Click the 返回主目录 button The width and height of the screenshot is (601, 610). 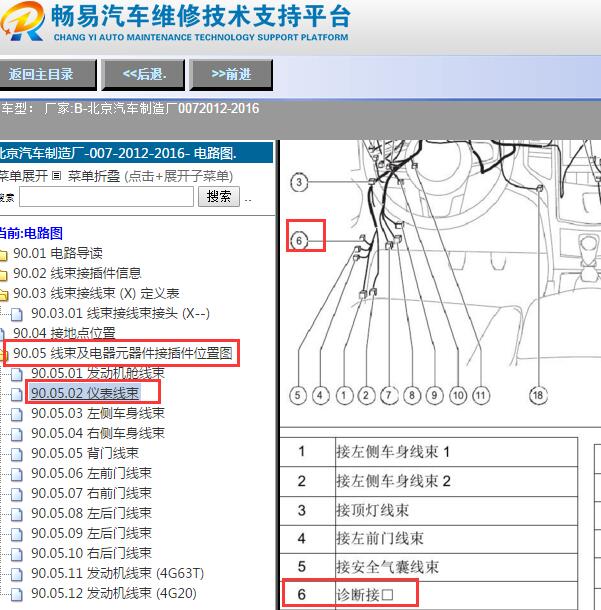(47, 74)
